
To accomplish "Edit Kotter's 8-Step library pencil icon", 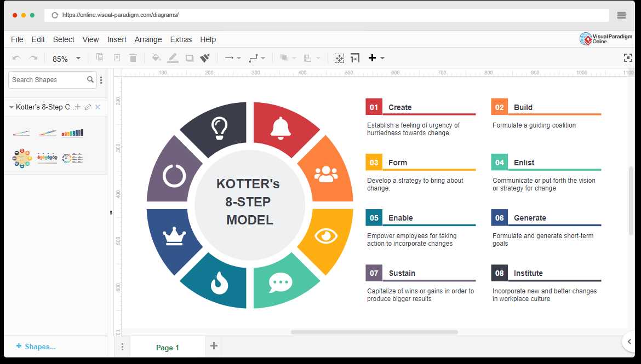I will click(88, 107).
